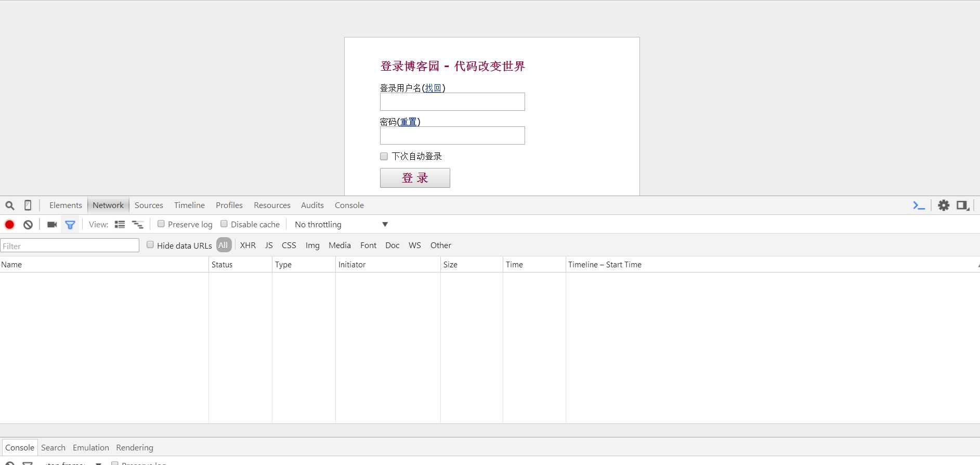Select the drawer Console tab
This screenshot has height=465, width=980.
20,448
